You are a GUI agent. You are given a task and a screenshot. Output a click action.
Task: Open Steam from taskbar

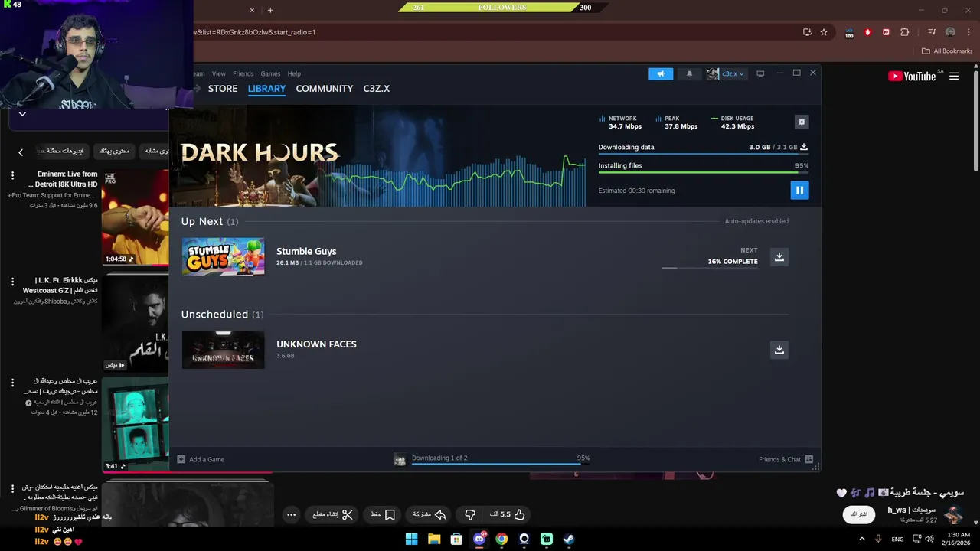point(569,539)
